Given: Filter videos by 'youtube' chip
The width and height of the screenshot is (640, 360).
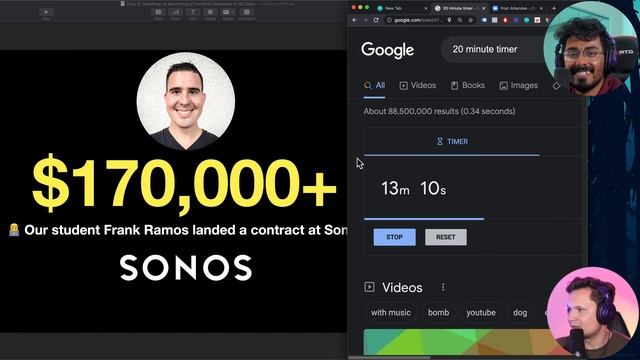Looking at the screenshot, I should pos(481,313).
